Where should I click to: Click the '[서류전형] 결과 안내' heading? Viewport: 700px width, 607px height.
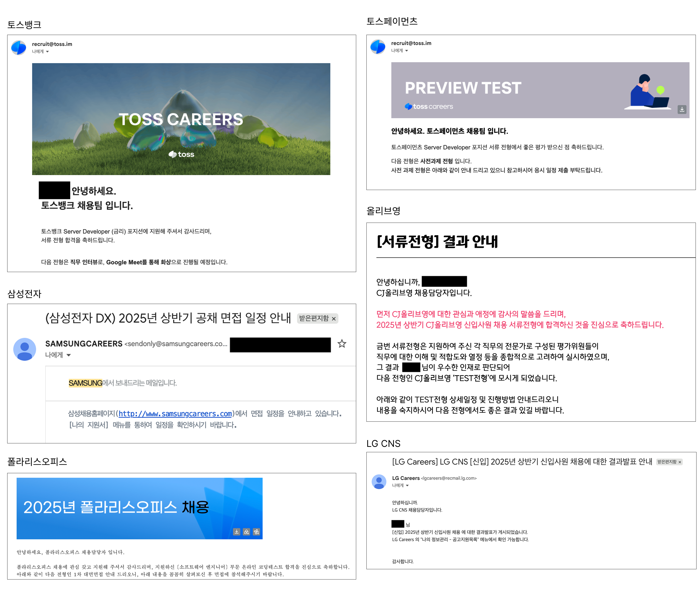coord(437,241)
